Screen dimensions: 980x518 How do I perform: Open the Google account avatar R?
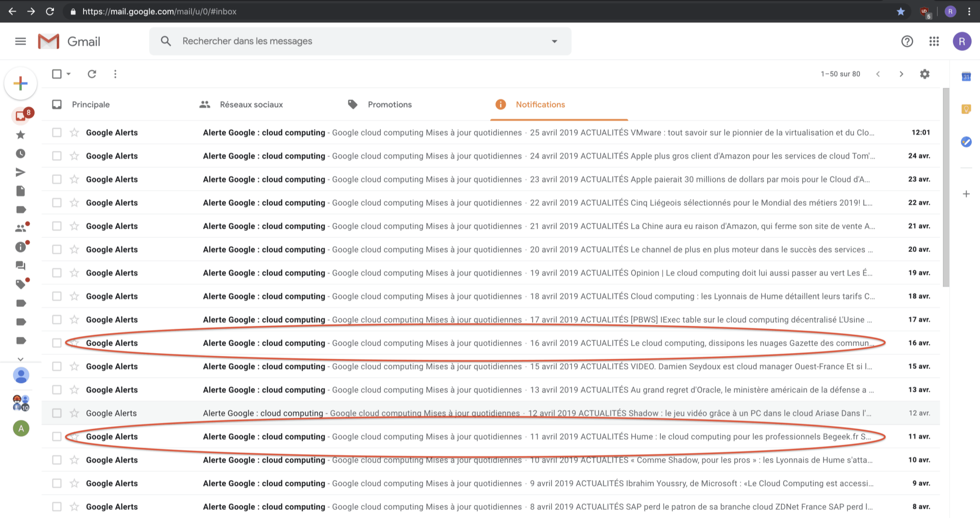tap(962, 41)
